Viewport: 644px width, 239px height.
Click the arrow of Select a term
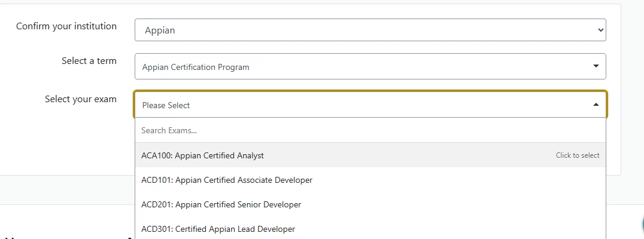click(596, 66)
